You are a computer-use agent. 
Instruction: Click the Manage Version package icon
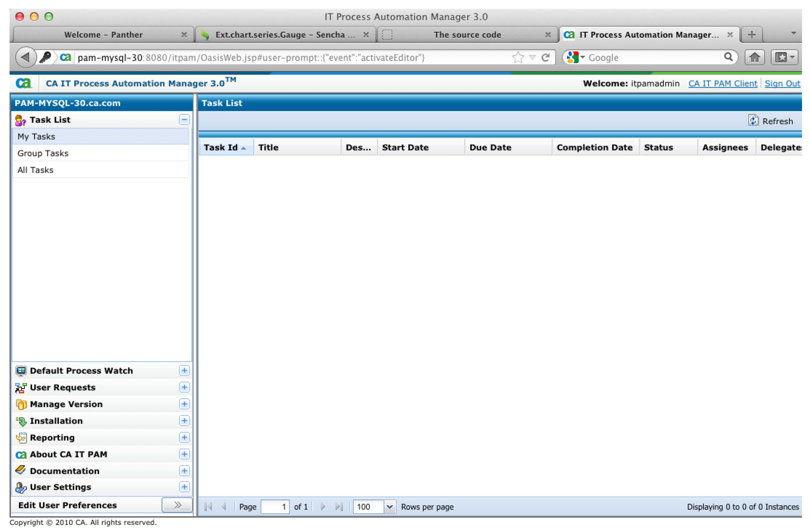[20, 404]
